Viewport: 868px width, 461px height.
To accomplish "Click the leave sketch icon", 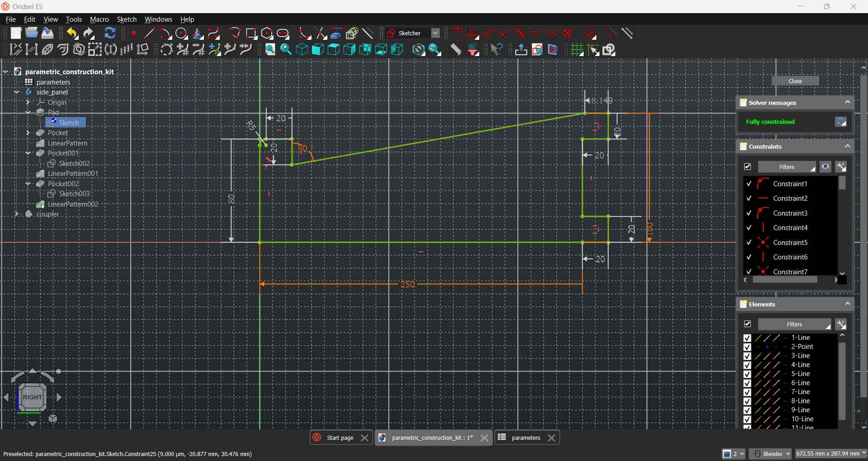I will pos(521,50).
